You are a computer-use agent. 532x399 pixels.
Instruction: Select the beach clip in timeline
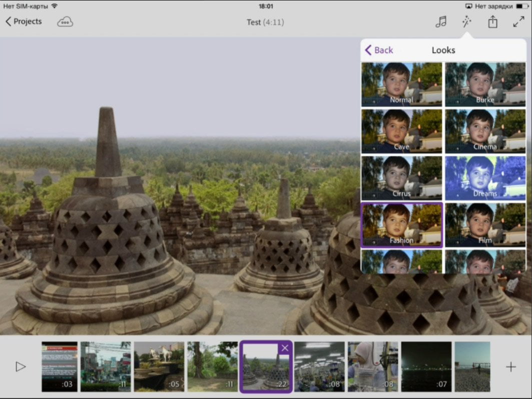click(472, 367)
